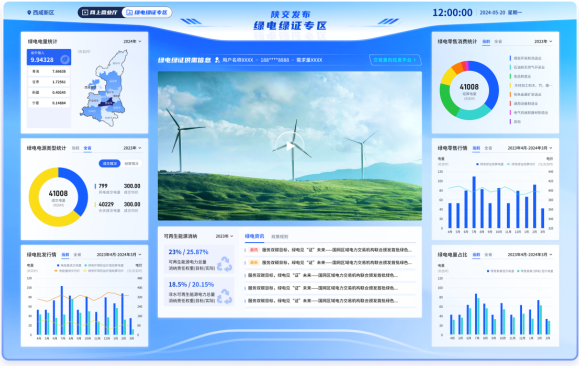Switch to the 政策规则 tab beside 绿电资讯
Screen dimensions: 579x366
280,236
